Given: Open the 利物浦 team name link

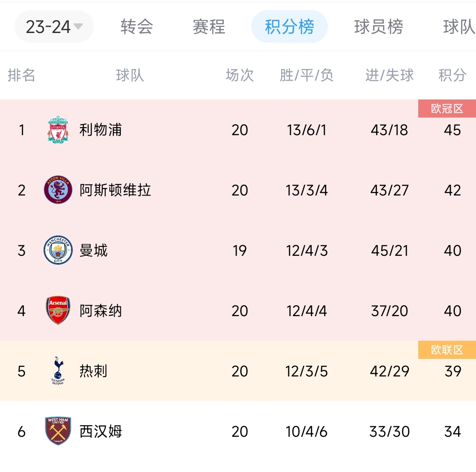Looking at the screenshot, I should click(100, 130).
